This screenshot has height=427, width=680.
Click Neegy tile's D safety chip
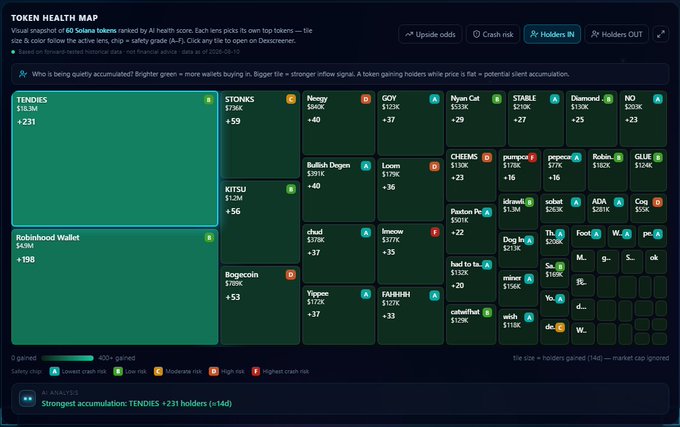[366, 99]
